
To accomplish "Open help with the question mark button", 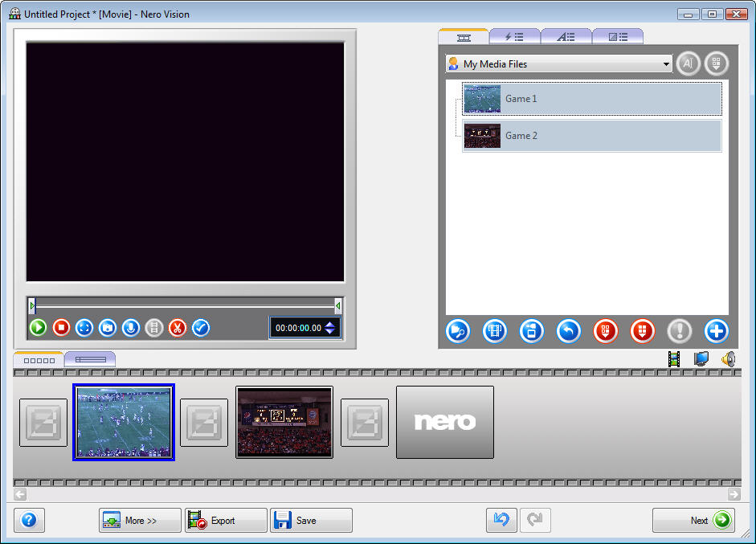I will pos(30,521).
